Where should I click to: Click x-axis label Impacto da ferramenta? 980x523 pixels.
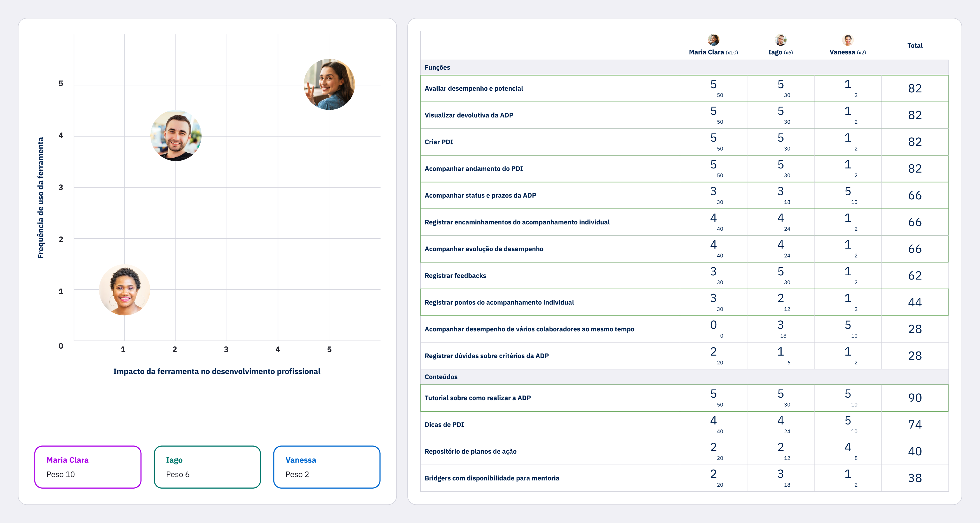(x=217, y=371)
